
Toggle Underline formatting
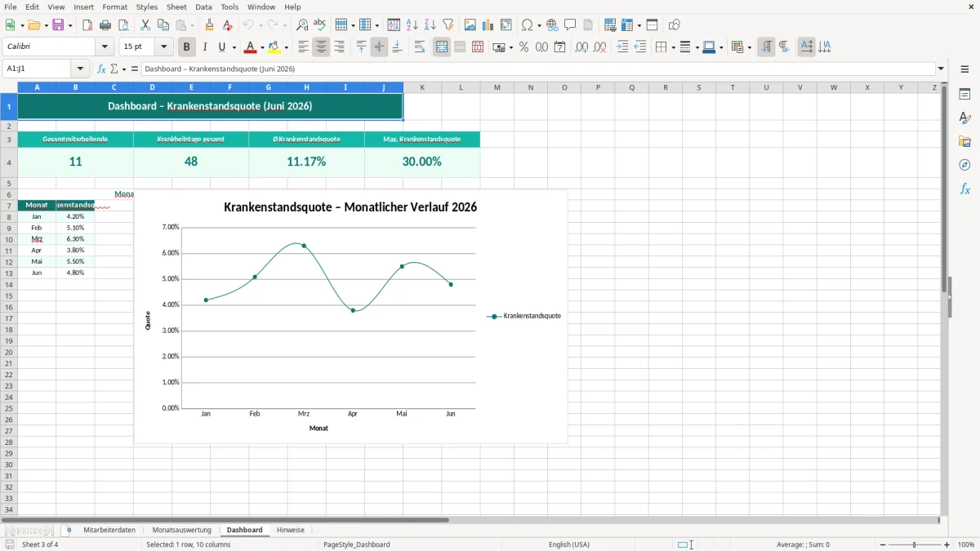pyautogui.click(x=222, y=47)
